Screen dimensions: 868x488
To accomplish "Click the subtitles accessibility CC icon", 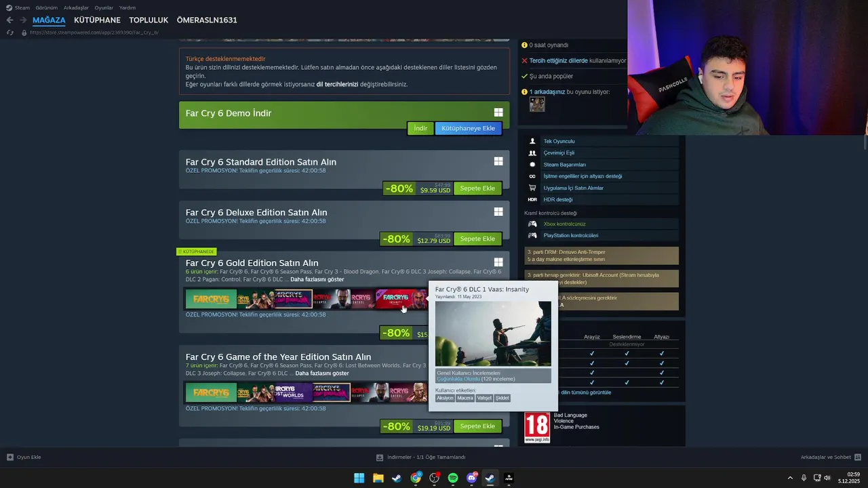I will (532, 176).
